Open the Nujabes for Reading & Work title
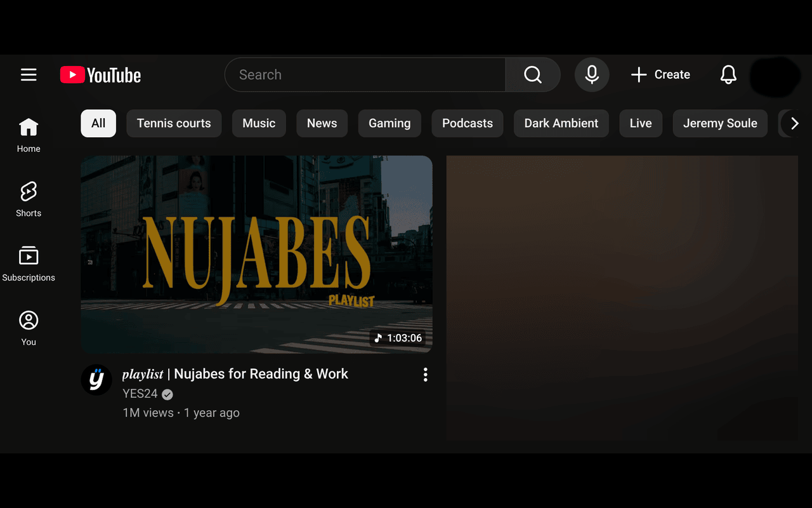The width and height of the screenshot is (812, 508). point(235,374)
